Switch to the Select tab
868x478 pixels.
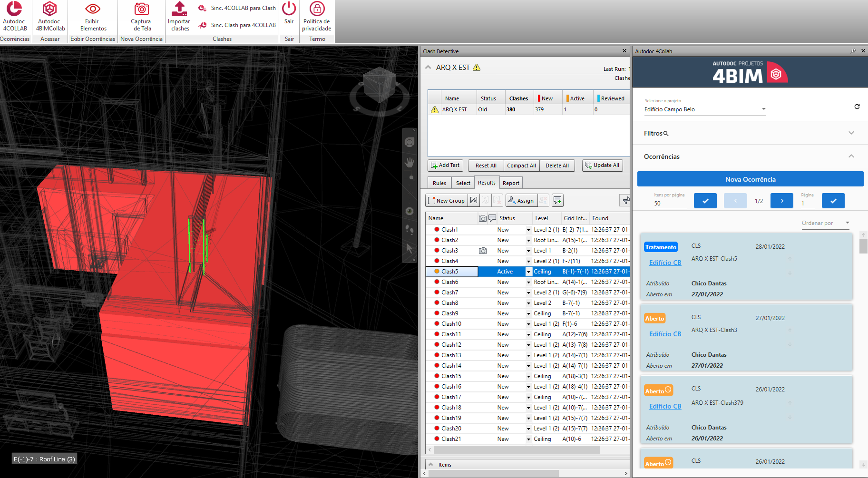tap(463, 183)
